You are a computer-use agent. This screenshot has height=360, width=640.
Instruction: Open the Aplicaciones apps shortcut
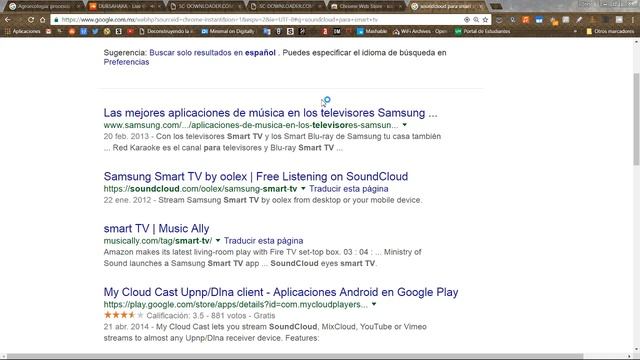(x=22, y=31)
